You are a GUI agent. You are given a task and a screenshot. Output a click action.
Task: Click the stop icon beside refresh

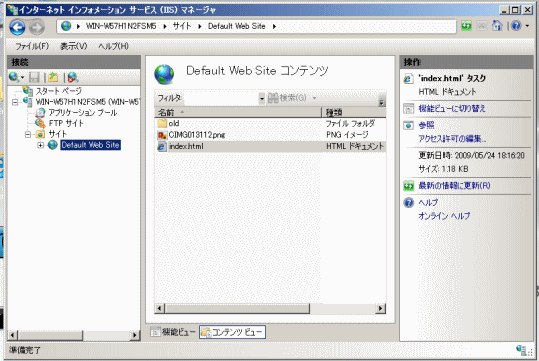482,26
